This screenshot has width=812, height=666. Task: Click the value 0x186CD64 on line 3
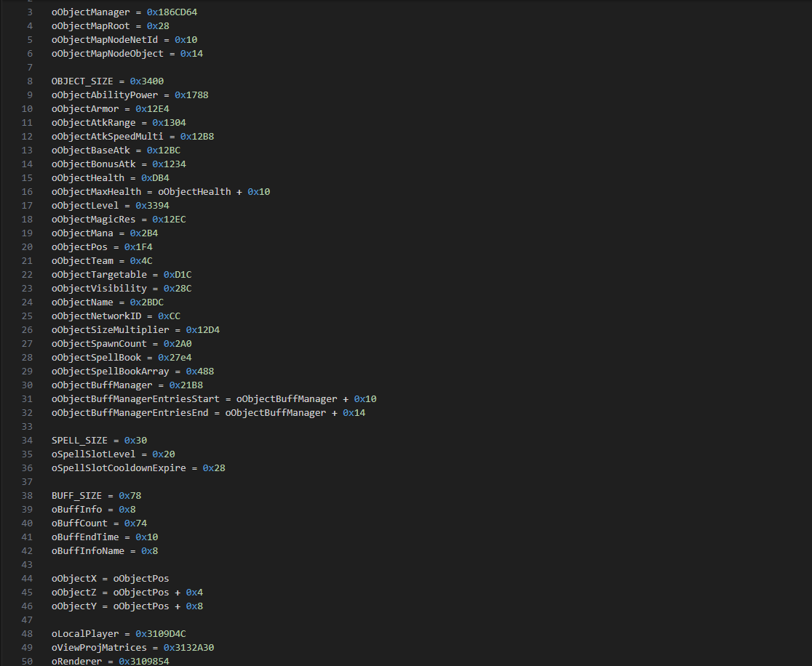[x=172, y=12]
